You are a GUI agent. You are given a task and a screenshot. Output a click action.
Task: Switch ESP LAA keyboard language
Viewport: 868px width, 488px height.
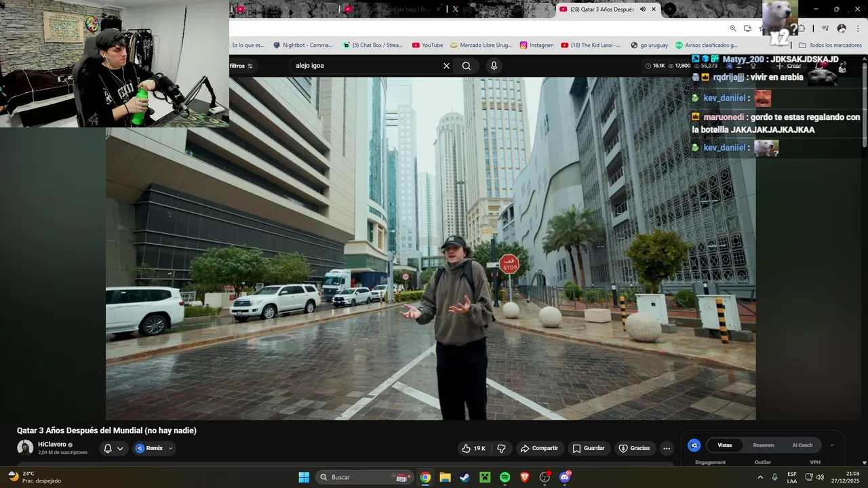(x=792, y=477)
